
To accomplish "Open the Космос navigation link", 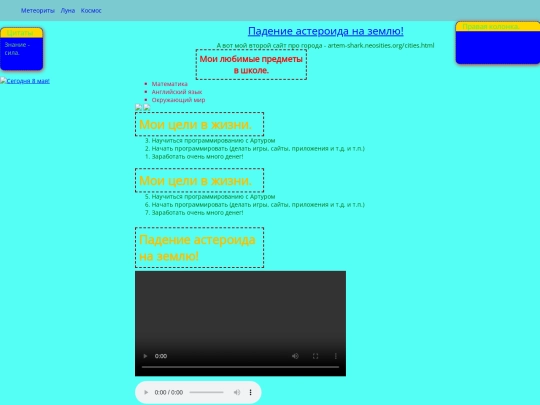I will pyautogui.click(x=91, y=11).
